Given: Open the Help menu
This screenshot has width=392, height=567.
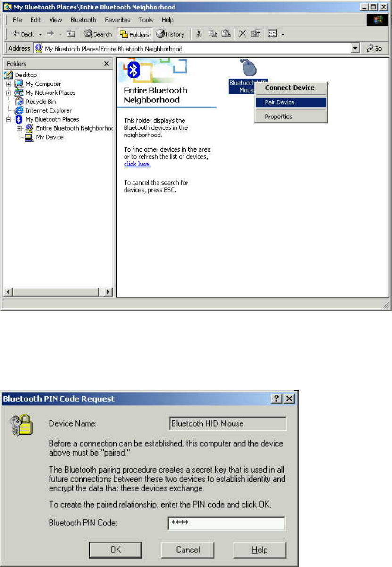Looking at the screenshot, I should pyautogui.click(x=167, y=20).
